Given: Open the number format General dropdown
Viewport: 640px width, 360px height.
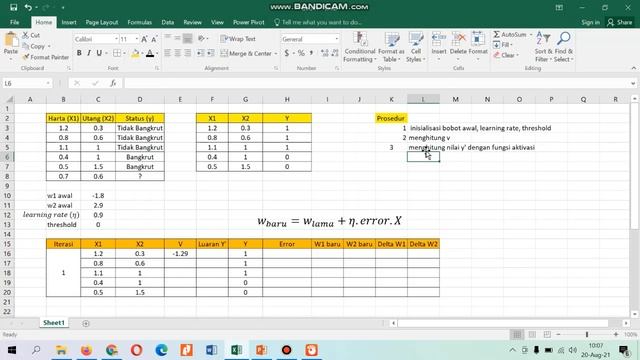Looking at the screenshot, I should click(337, 39).
